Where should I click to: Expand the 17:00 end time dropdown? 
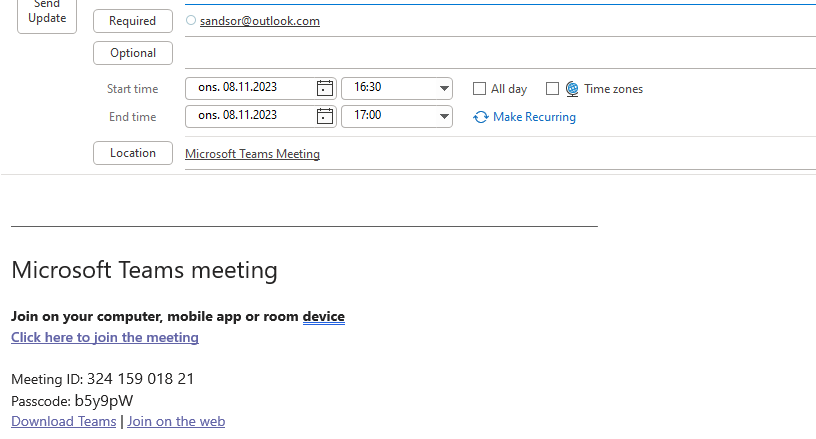(x=444, y=116)
